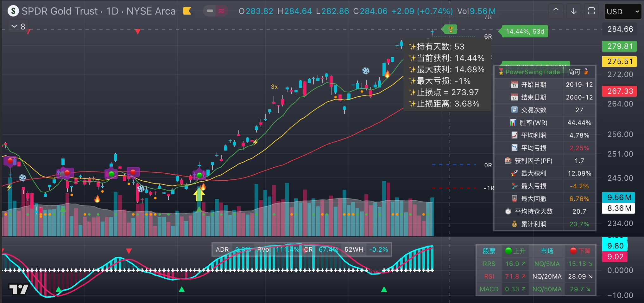Click the RRS row label in market table
The image size is (644, 303).
489,264
